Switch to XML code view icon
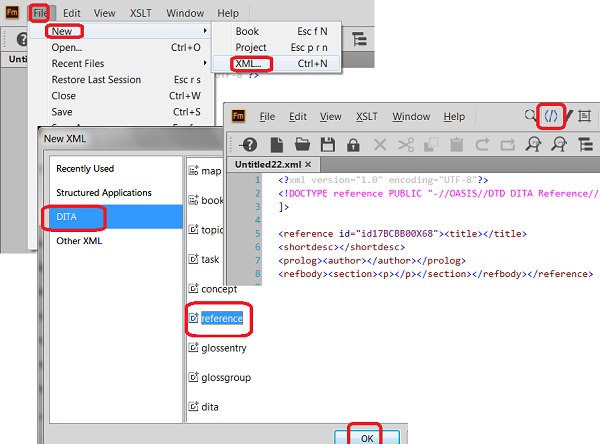Screen dimensions: 600x444 (x=551, y=116)
